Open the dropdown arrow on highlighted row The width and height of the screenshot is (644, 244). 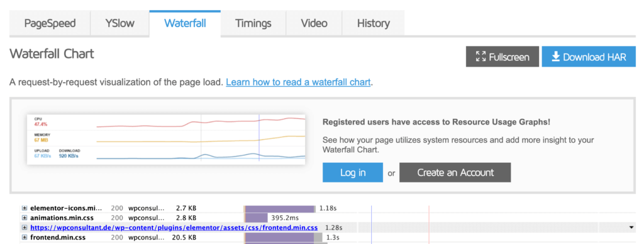[x=631, y=228]
